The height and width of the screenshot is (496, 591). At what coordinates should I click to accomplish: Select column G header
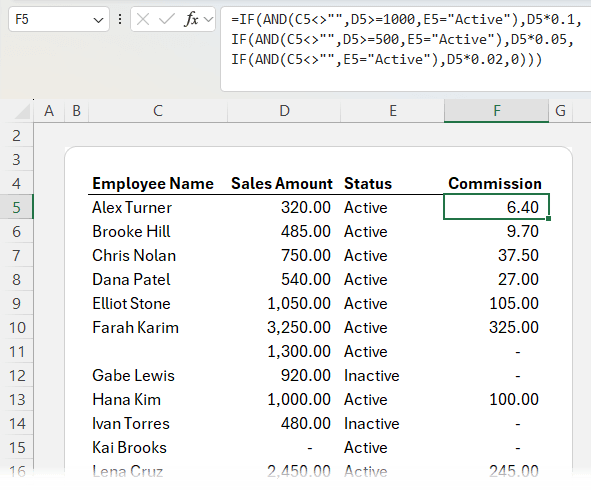[x=560, y=111]
